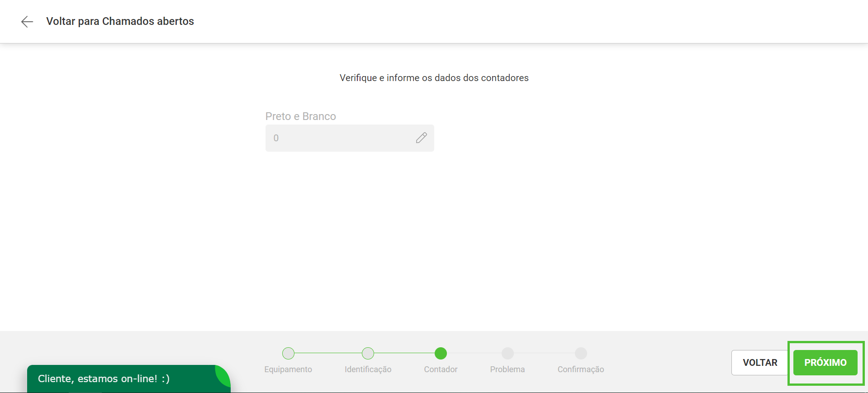868x393 pixels.
Task: Select the Confirmação step circle
Action: point(581,353)
